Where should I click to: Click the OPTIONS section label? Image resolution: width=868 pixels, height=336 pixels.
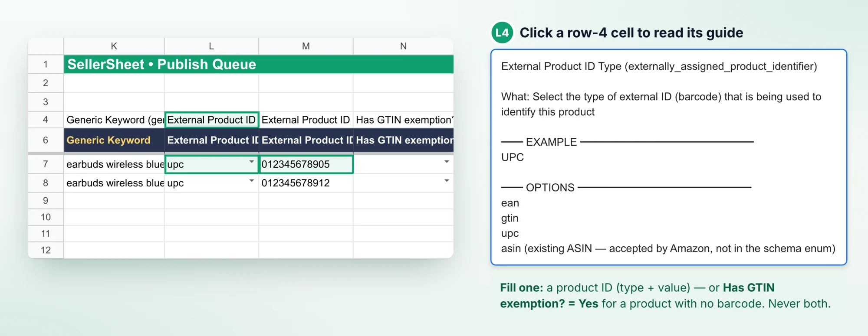[550, 187]
